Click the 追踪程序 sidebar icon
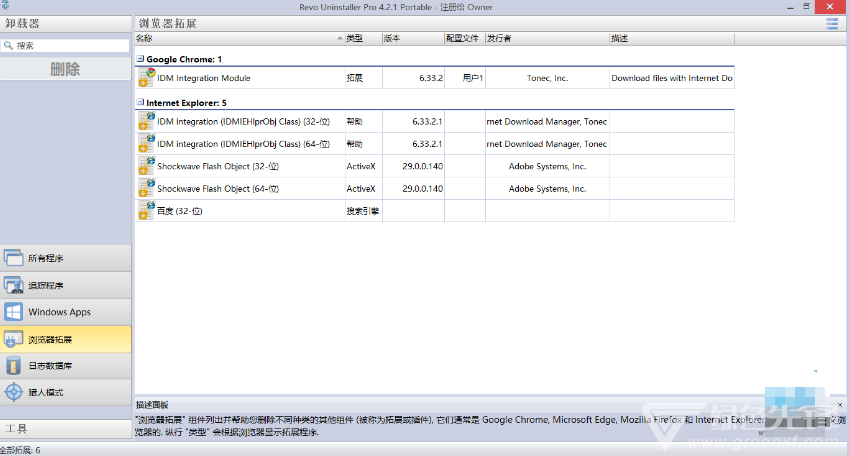The width and height of the screenshot is (849, 456). [14, 285]
